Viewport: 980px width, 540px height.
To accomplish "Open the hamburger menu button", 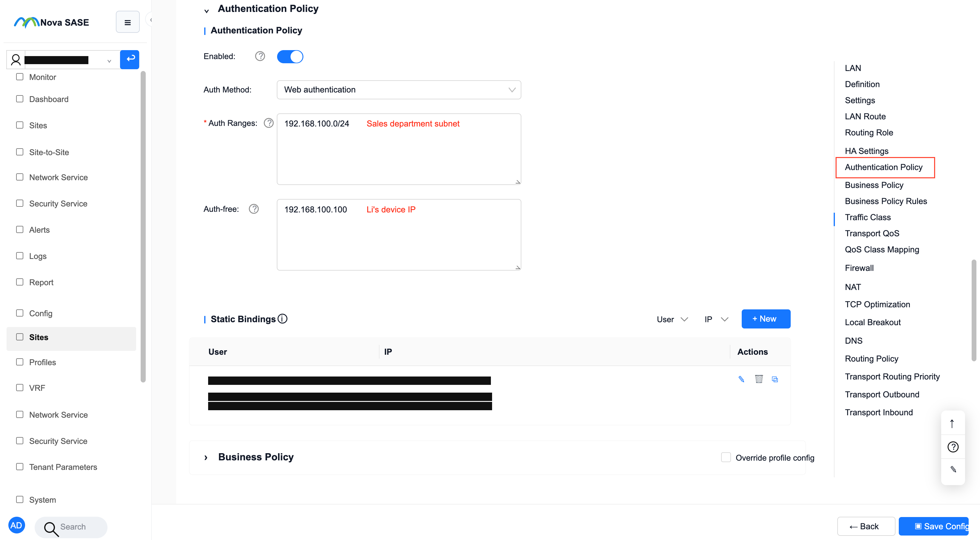I will point(128,22).
